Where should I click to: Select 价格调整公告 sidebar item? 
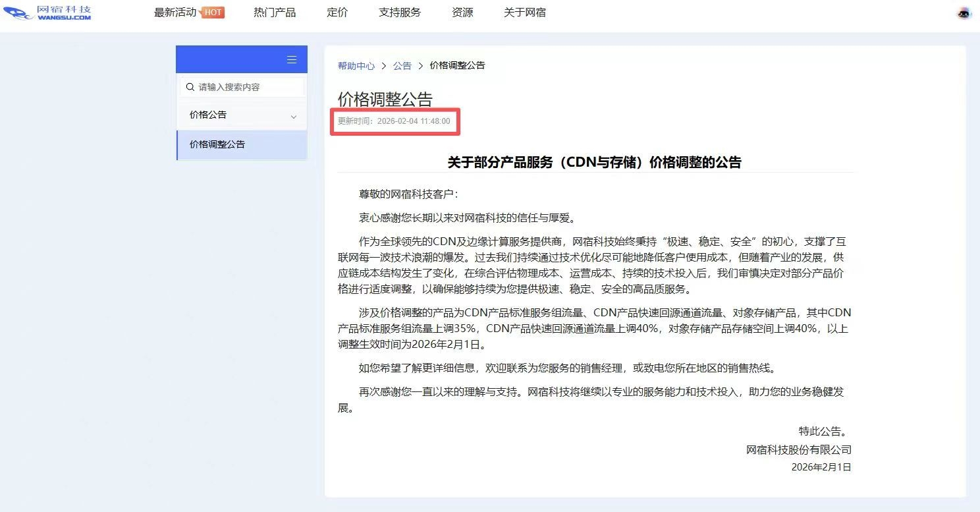(242, 144)
